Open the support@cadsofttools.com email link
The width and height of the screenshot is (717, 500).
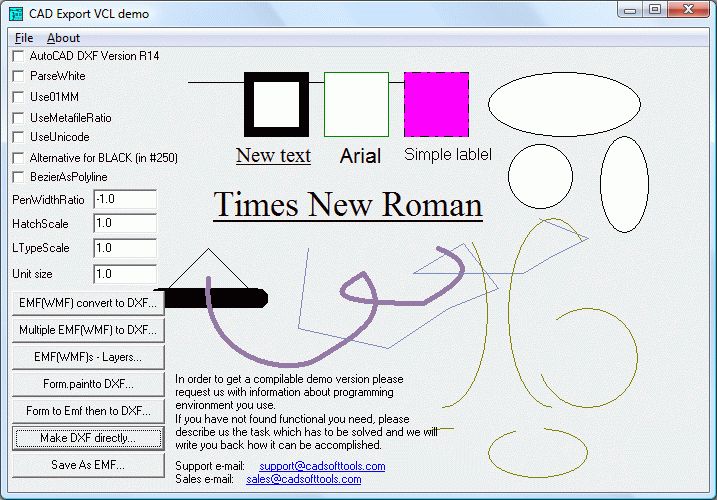pos(322,467)
